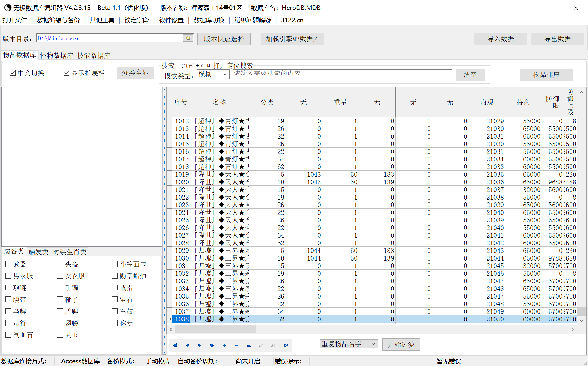
Task: Click the 导出数据 button
Action: (x=558, y=39)
